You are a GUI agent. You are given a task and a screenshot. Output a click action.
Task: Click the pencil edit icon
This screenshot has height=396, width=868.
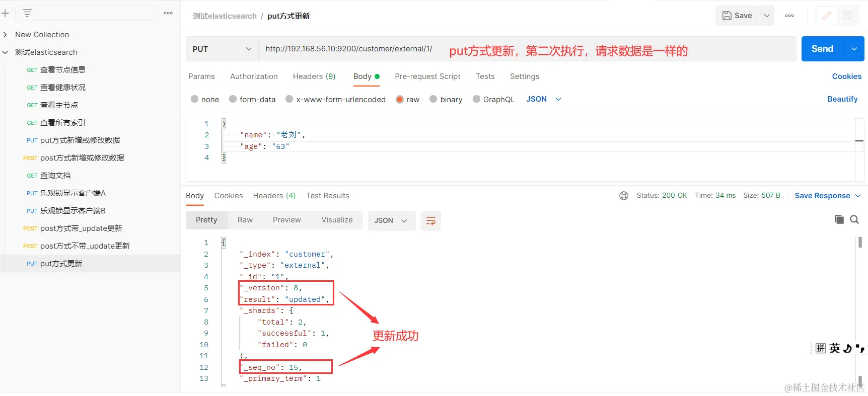tap(827, 16)
